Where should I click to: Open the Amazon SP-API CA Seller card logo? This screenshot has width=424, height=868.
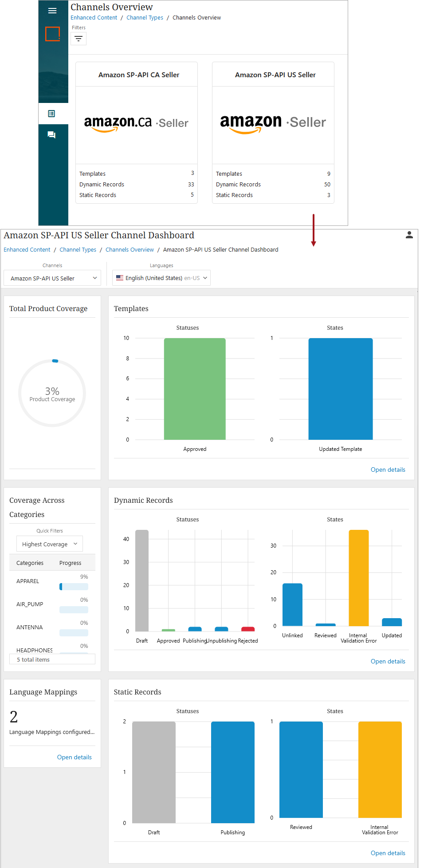pos(136,123)
